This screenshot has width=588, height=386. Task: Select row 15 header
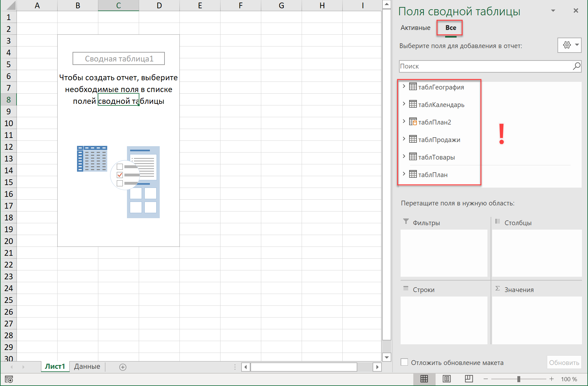coord(9,182)
